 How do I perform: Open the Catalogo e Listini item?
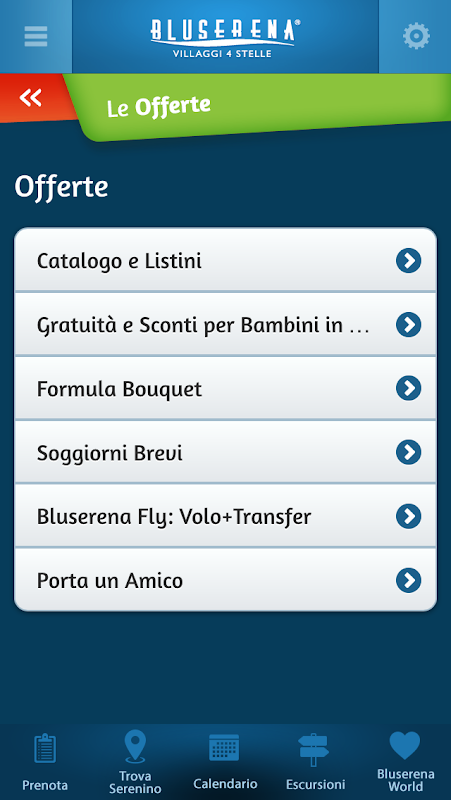tap(226, 261)
